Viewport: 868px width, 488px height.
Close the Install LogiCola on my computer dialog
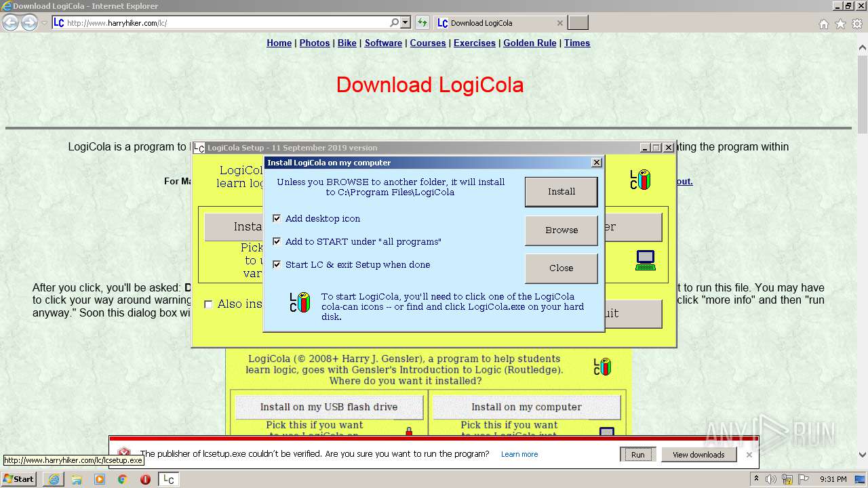click(x=597, y=163)
